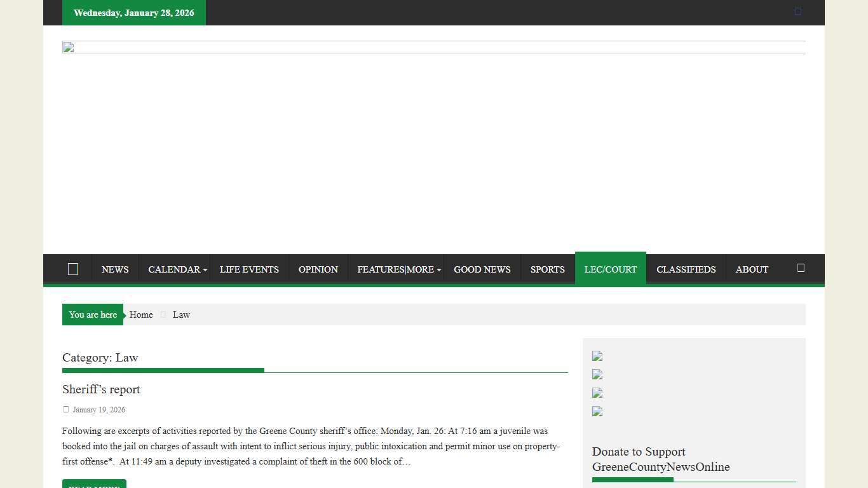Go to the LIFE EVENTS section
The image size is (868, 488).
pos(249,269)
